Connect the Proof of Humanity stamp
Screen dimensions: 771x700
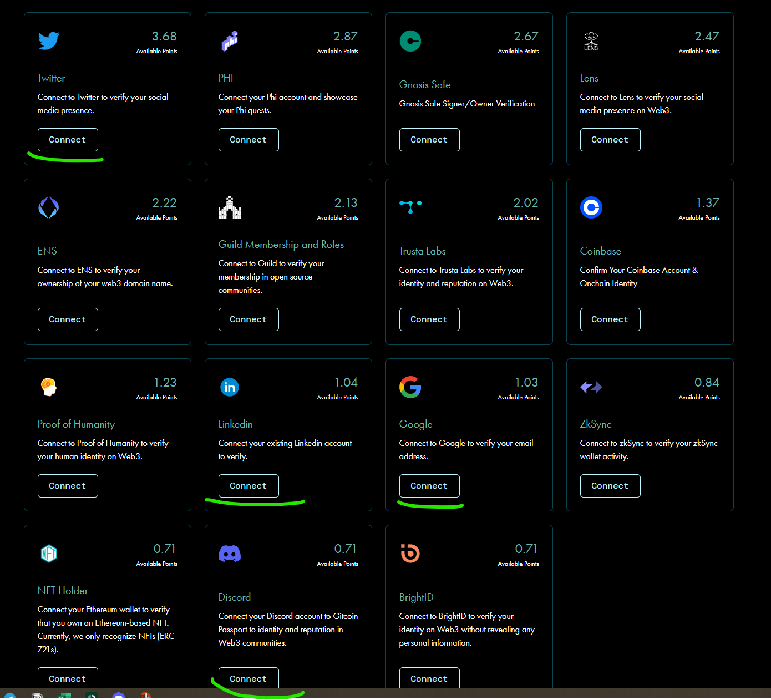(68, 486)
